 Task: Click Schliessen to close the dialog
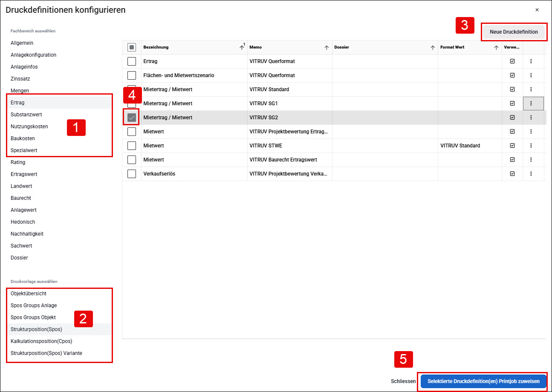click(403, 381)
